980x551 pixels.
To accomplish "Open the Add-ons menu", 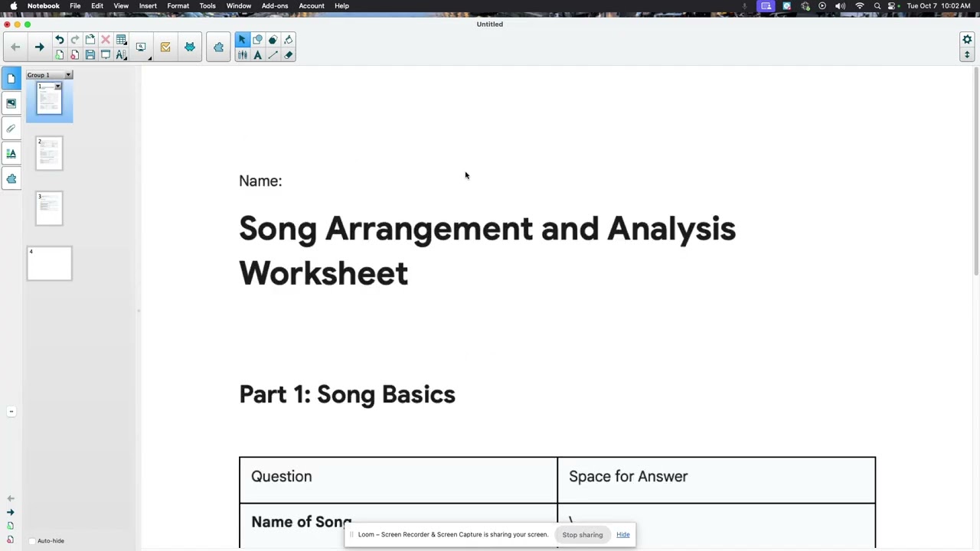I will [275, 6].
